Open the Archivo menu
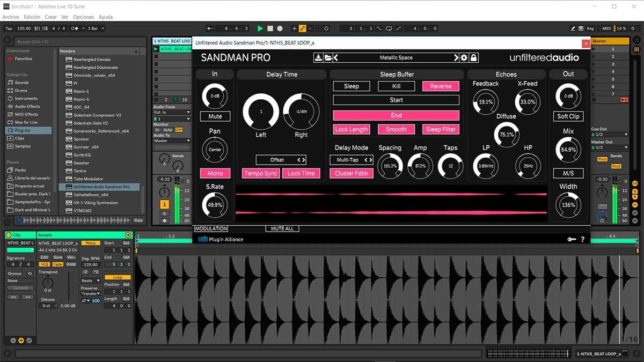644x362 pixels. [x=11, y=17]
